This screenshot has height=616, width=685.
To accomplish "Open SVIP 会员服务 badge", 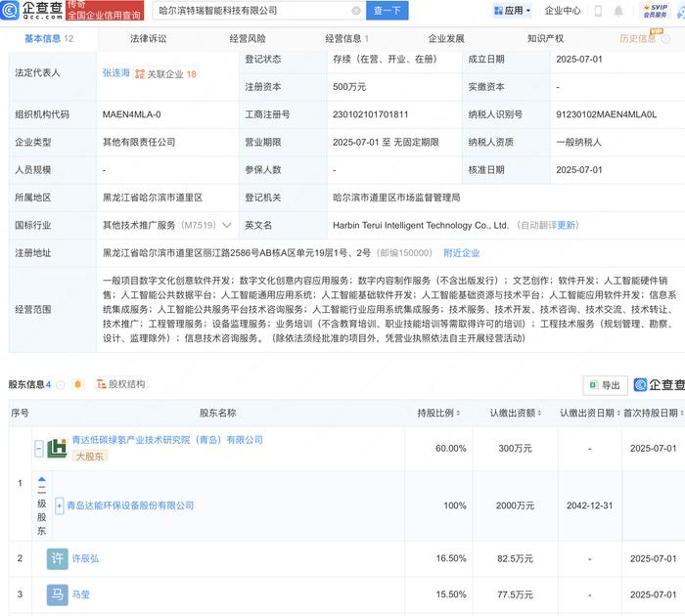I will tap(656, 11).
